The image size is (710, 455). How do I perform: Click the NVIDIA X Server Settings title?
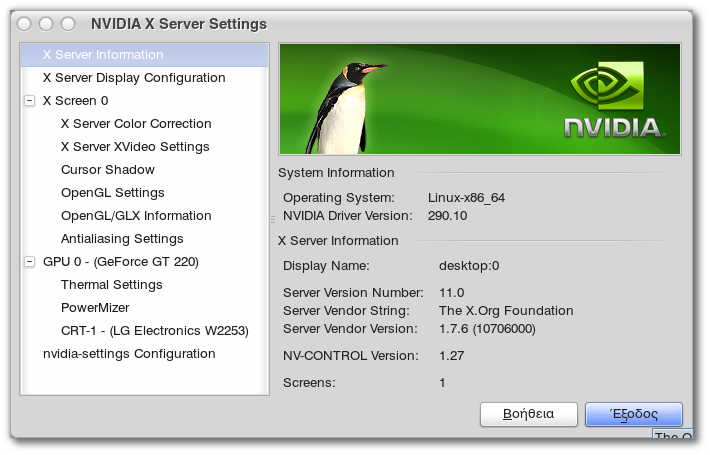(x=179, y=24)
